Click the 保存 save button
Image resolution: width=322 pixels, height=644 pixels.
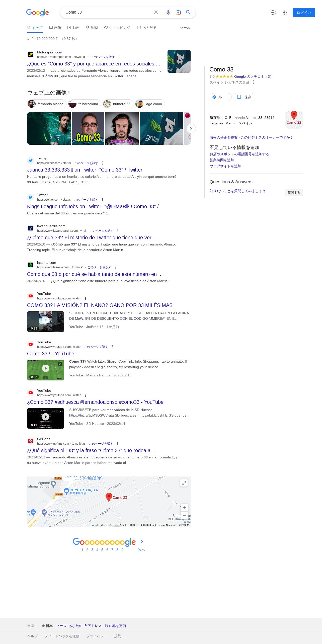point(244,97)
